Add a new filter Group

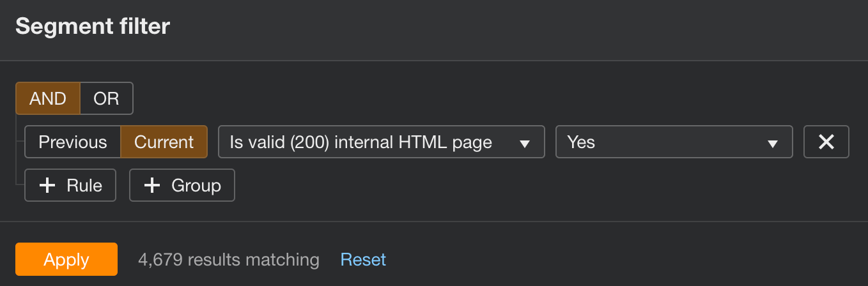[x=182, y=186]
